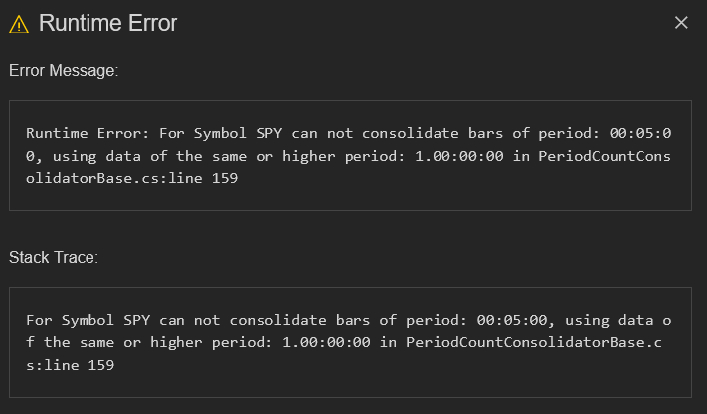
Task: Click the yellow warning triangle icon
Action: (19, 24)
